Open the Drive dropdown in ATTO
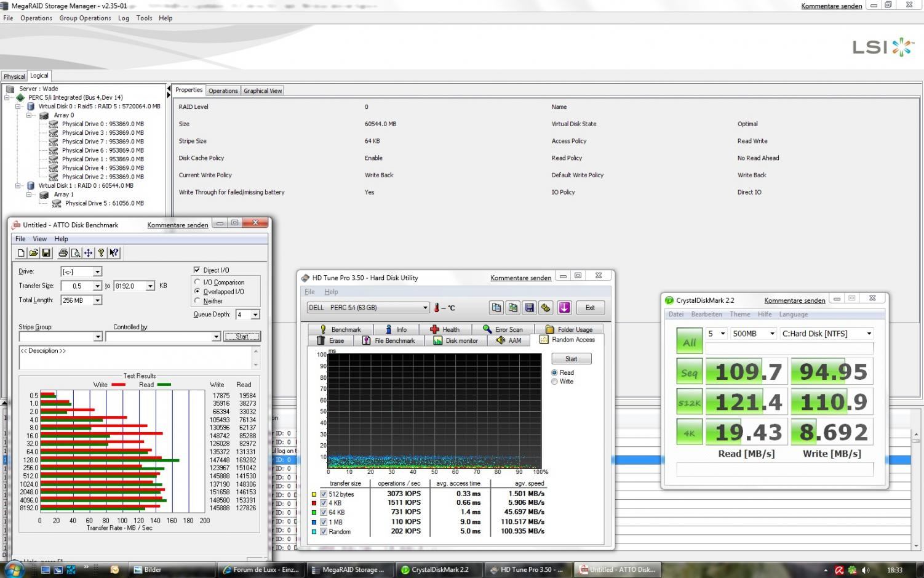 (97, 271)
